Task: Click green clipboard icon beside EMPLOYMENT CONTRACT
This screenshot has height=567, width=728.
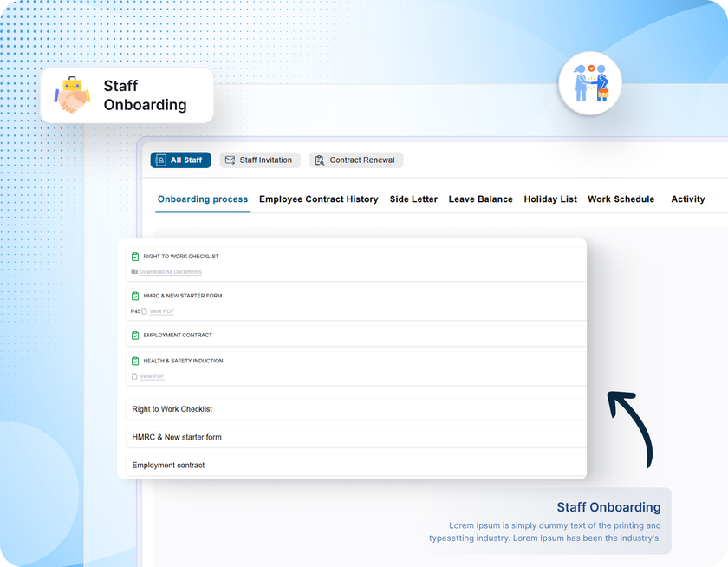Action: coord(135,336)
